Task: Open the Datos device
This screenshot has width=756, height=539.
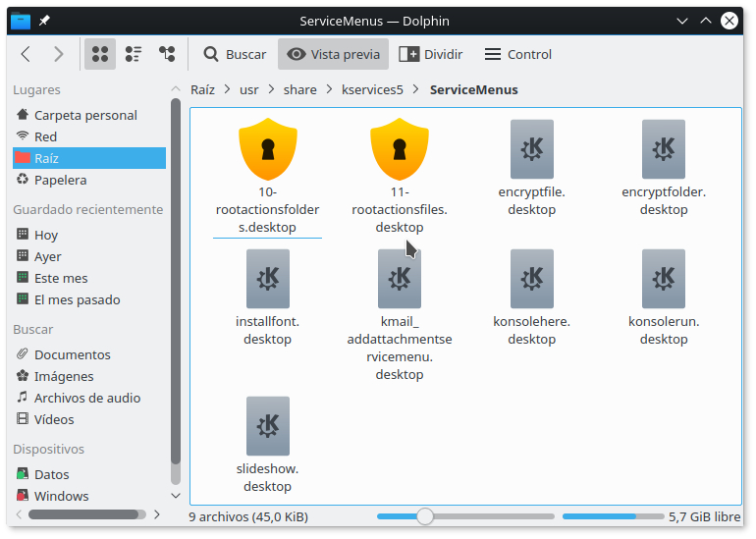Action: tap(89, 474)
